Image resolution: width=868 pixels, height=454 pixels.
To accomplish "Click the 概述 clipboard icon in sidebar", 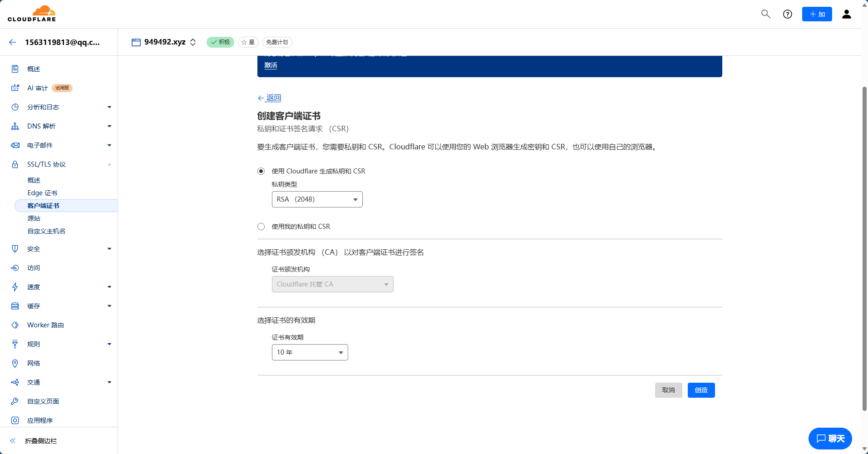I will (15, 69).
